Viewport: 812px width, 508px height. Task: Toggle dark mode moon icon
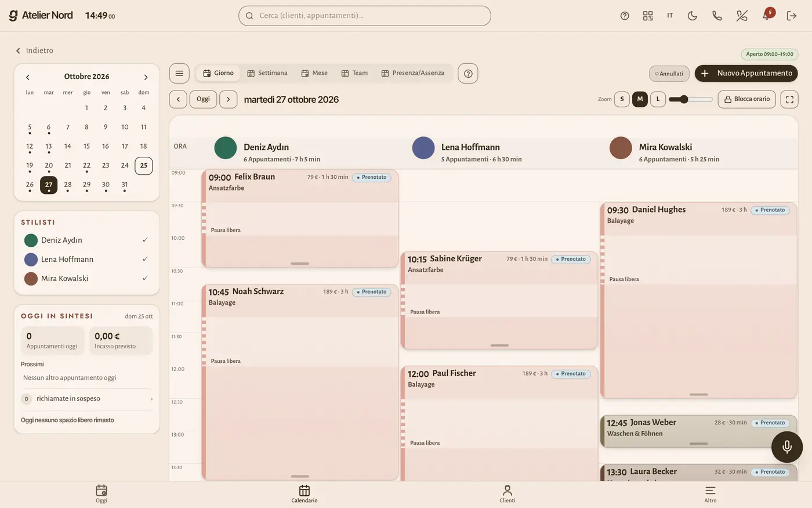[693, 16]
